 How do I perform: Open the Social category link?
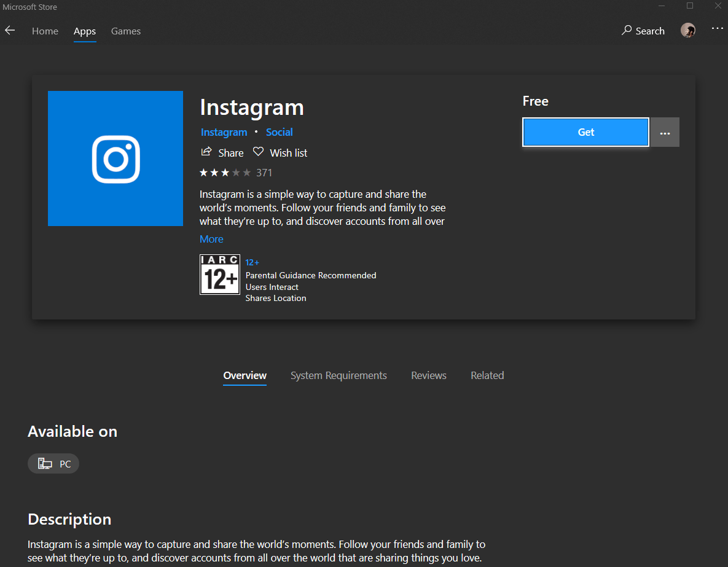pos(279,132)
